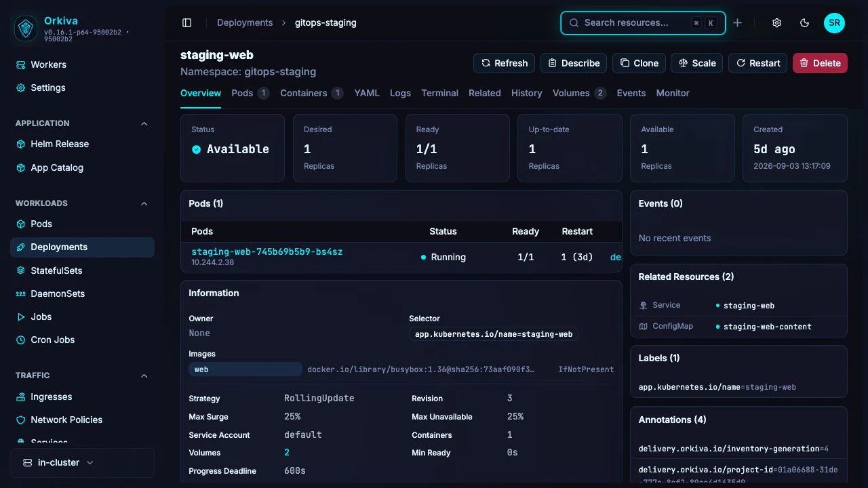The image size is (868, 488).
Task: Switch to the Pods tab
Action: click(x=250, y=93)
